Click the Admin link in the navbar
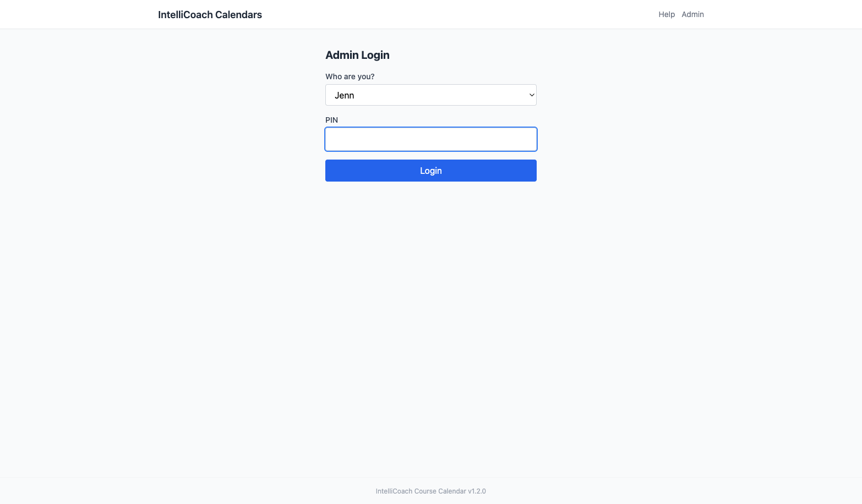This screenshot has width=862, height=504. (692, 14)
